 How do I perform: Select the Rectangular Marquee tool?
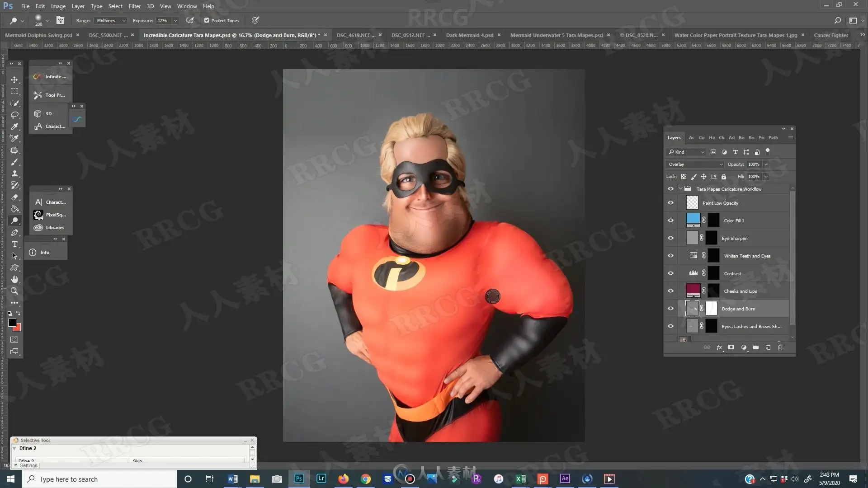(14, 91)
